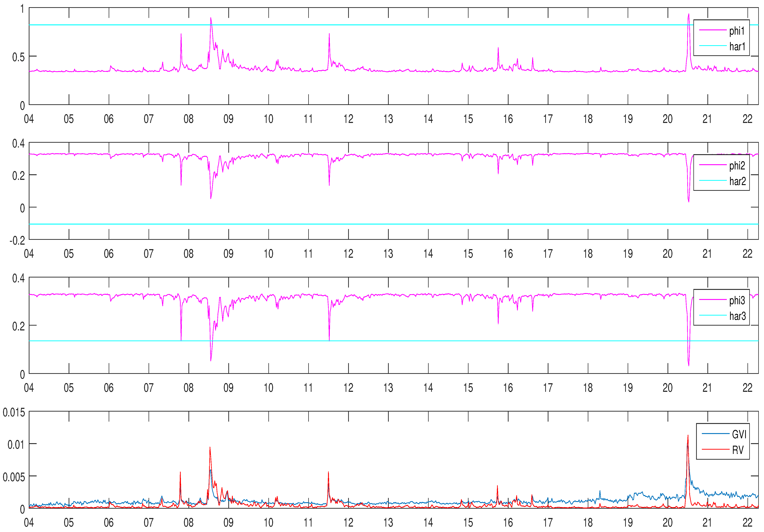Click the 0.01 y-axis label on bottom plot
Image resolution: width=764 pixels, height=532 pixels.
pos(16,445)
